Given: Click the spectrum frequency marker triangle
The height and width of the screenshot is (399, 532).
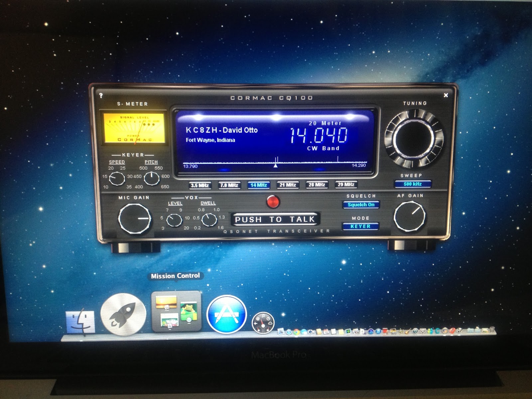Looking at the screenshot, I should (x=275, y=165).
